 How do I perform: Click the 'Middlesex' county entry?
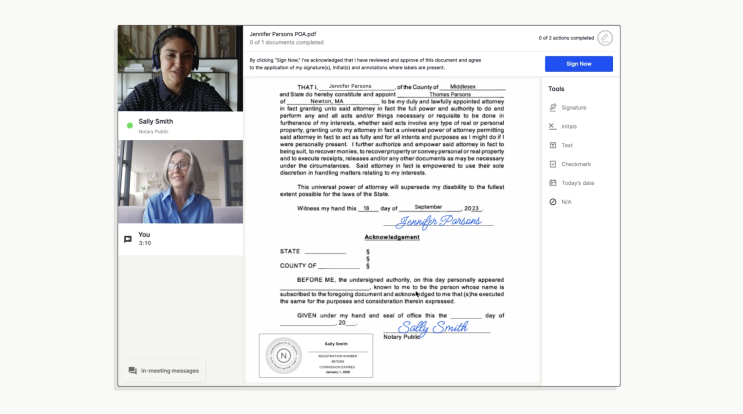coord(462,87)
